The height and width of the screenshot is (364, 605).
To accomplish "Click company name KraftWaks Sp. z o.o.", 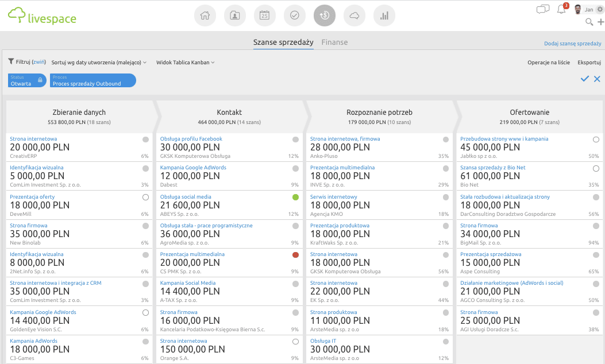I will 334,243.
